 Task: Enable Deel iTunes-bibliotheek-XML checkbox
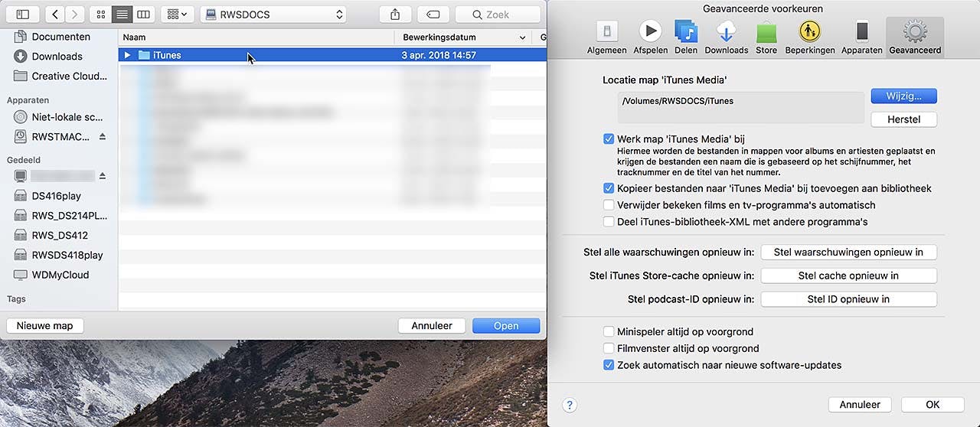pyautogui.click(x=609, y=222)
